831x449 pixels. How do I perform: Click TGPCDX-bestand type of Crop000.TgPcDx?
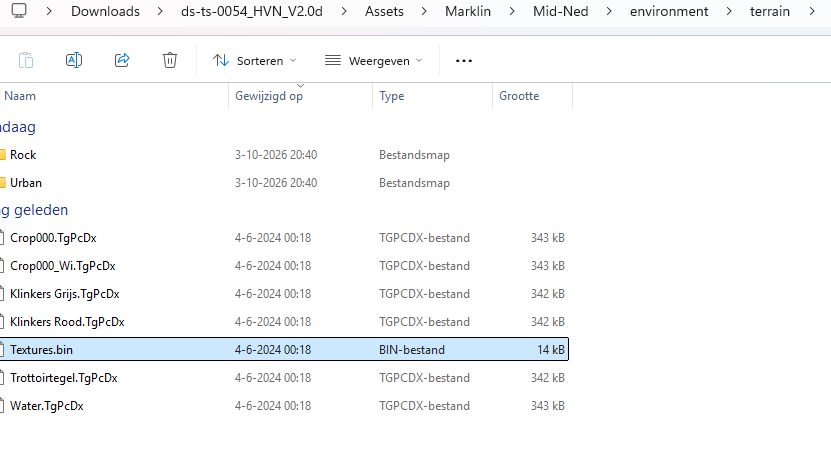425,238
